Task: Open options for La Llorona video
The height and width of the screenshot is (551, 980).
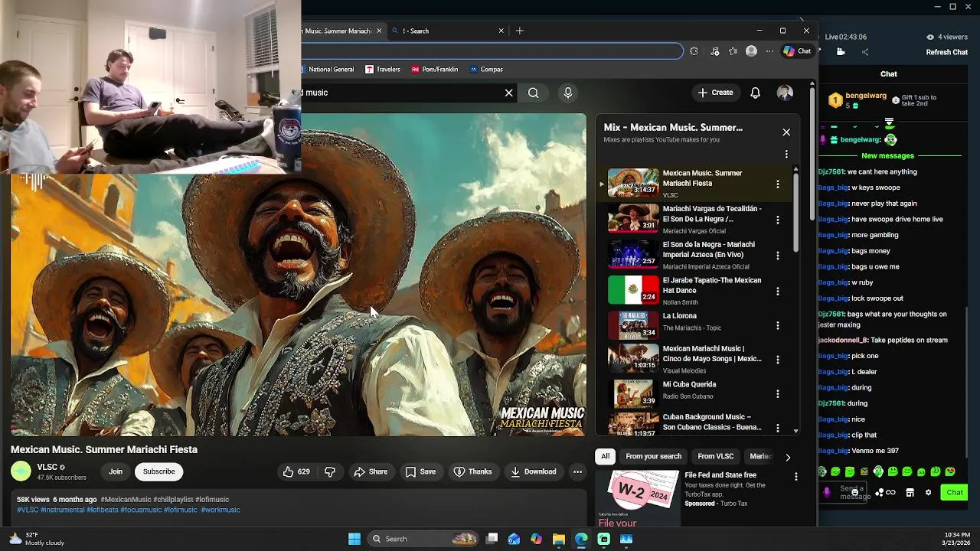Action: [777, 325]
